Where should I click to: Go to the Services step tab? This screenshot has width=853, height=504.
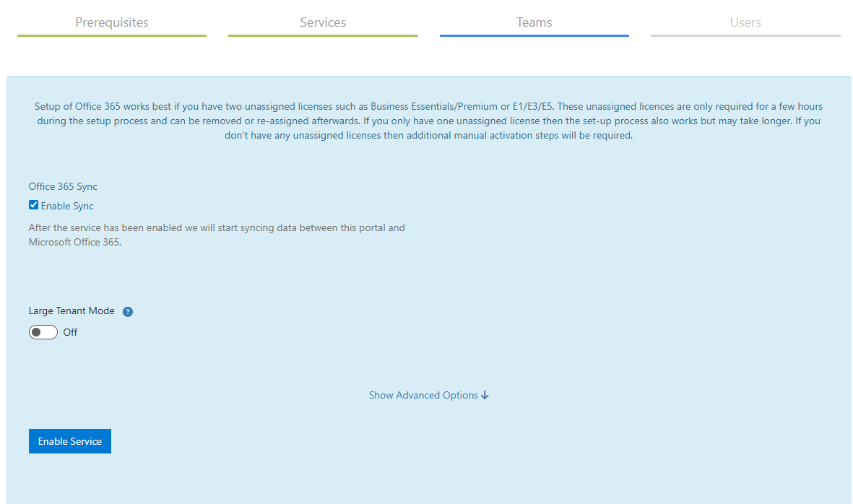coord(323,22)
